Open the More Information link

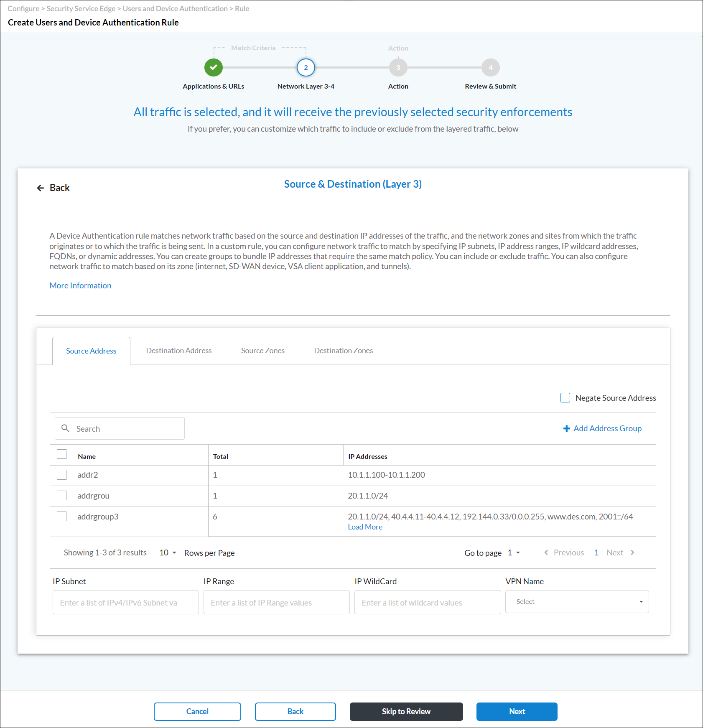(80, 285)
